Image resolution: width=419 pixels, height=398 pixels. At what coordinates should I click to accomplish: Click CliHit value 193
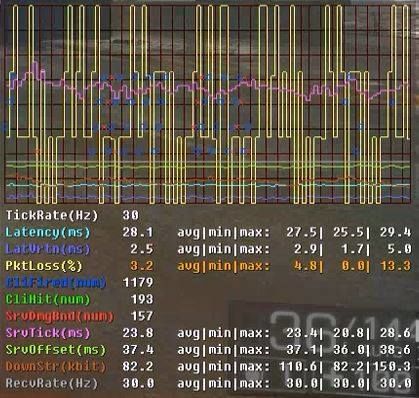142,299
